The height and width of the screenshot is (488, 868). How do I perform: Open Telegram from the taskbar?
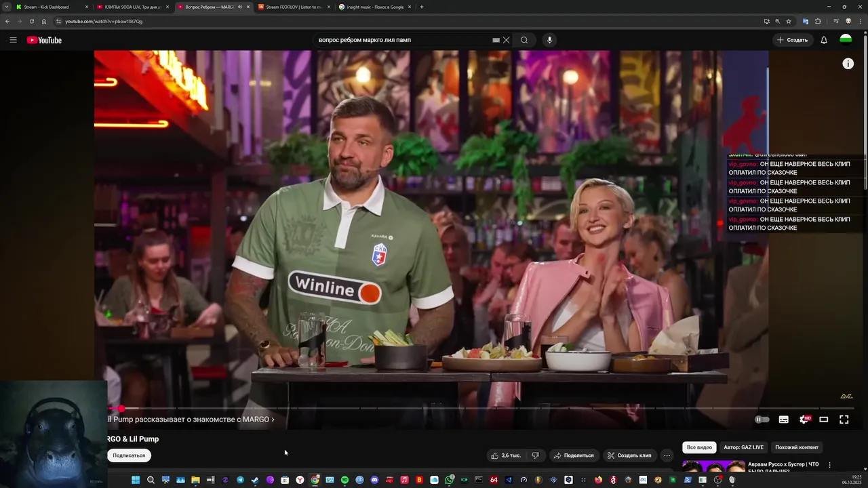(x=240, y=480)
